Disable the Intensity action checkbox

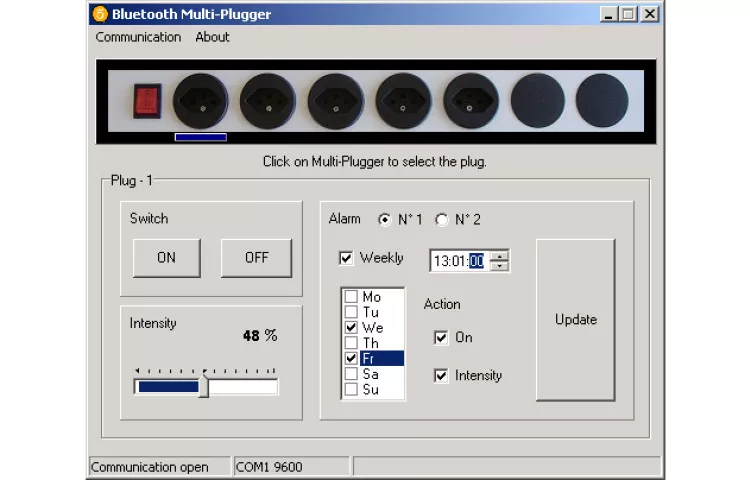(441, 376)
